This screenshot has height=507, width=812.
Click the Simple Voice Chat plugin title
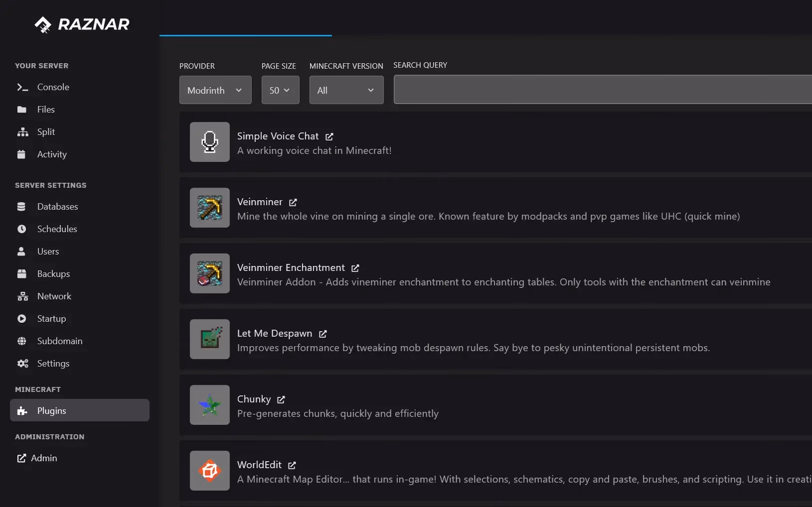[x=278, y=136]
